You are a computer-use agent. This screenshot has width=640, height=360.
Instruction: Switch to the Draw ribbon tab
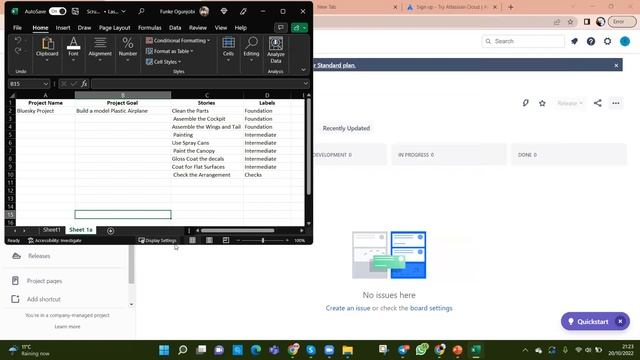pyautogui.click(x=84, y=28)
